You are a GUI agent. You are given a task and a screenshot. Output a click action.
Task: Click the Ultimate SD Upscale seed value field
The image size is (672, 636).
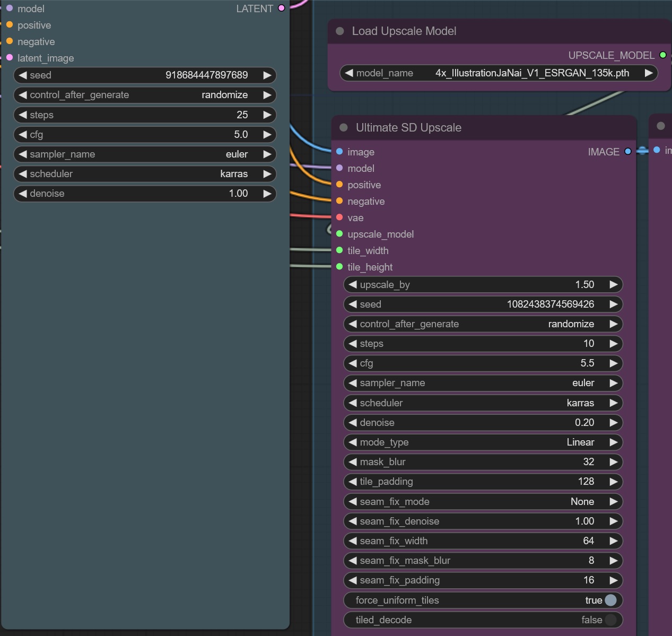(483, 304)
